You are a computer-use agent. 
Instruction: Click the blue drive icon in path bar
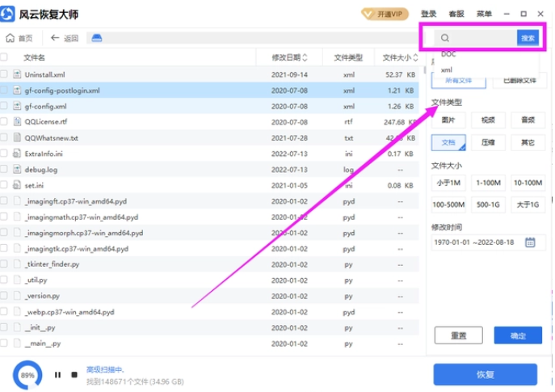pos(96,38)
